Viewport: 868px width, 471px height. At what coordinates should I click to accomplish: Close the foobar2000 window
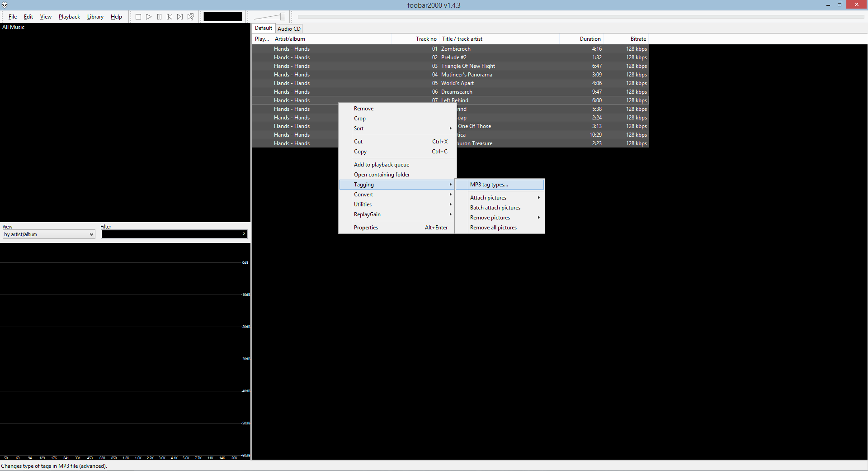857,5
